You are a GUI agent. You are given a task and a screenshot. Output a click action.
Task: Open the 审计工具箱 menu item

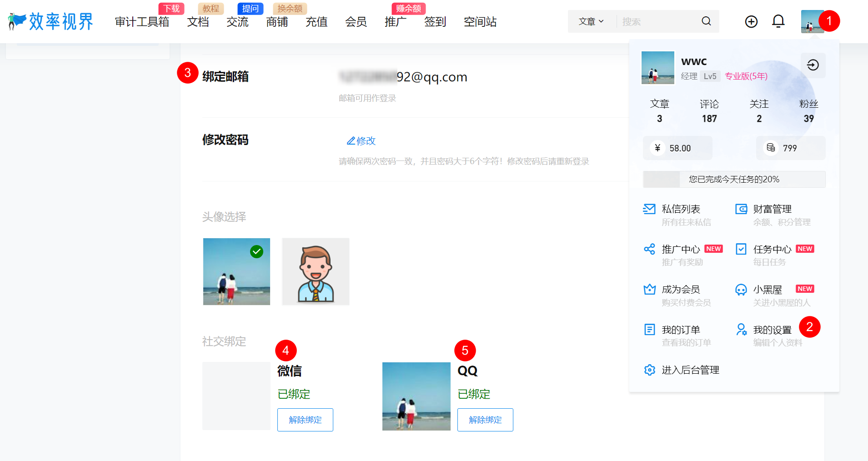coord(142,22)
